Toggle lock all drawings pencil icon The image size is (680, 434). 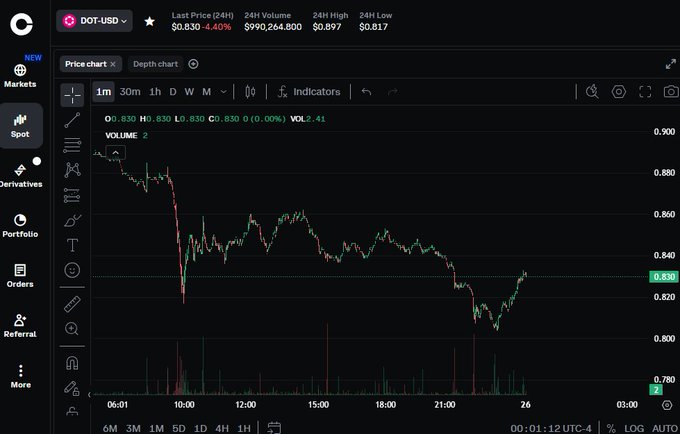72,388
